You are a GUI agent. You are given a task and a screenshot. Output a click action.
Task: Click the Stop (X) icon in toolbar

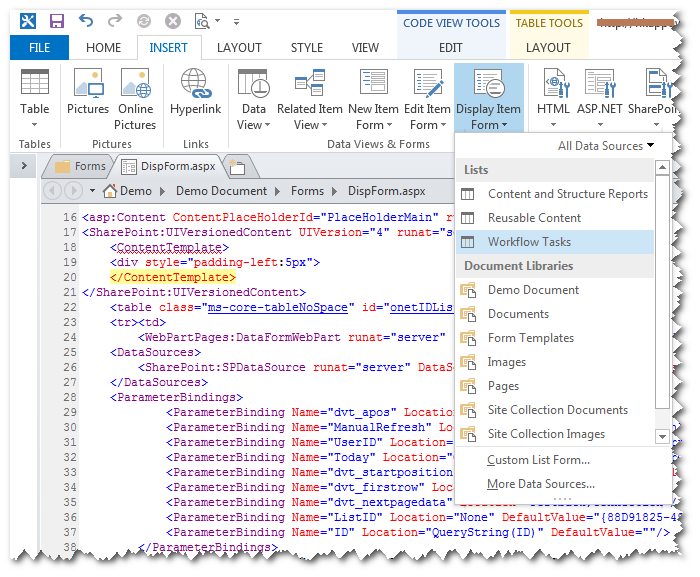(173, 21)
